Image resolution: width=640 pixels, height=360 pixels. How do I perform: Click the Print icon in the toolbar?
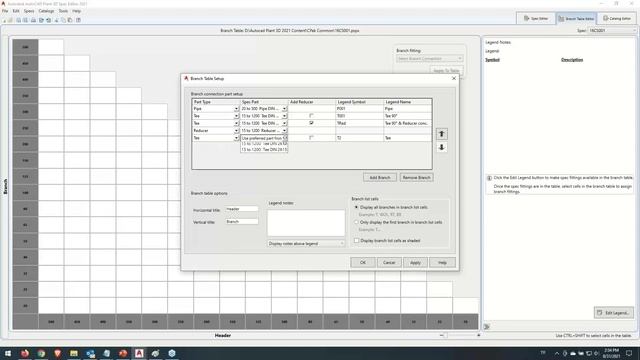(x=33, y=20)
